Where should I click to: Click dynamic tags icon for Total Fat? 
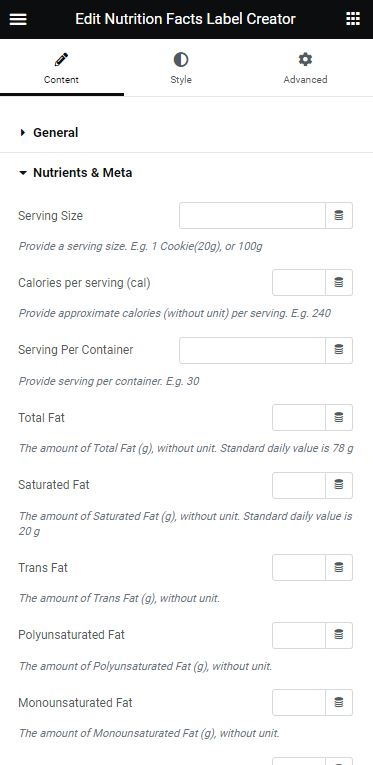coord(339,418)
